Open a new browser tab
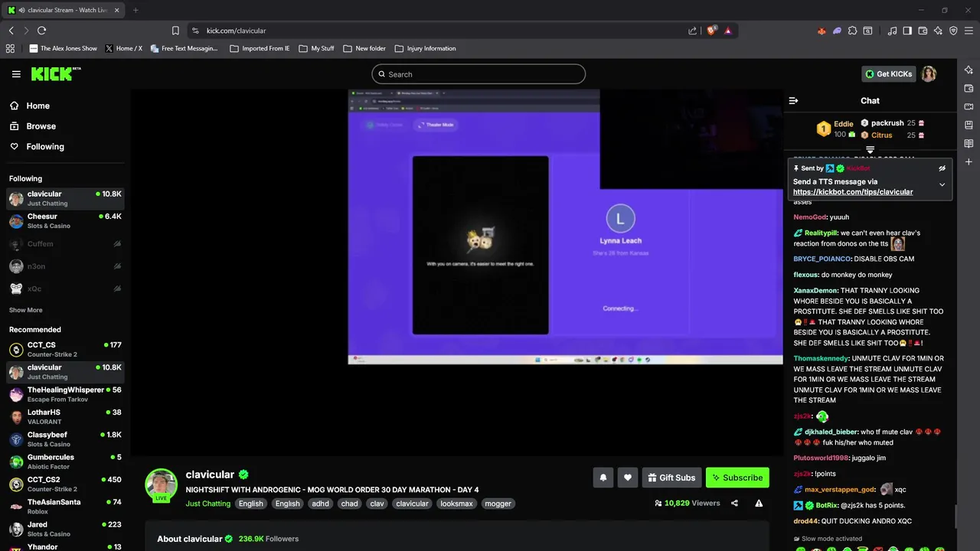Screen dimensions: 980x551 click(x=136, y=10)
